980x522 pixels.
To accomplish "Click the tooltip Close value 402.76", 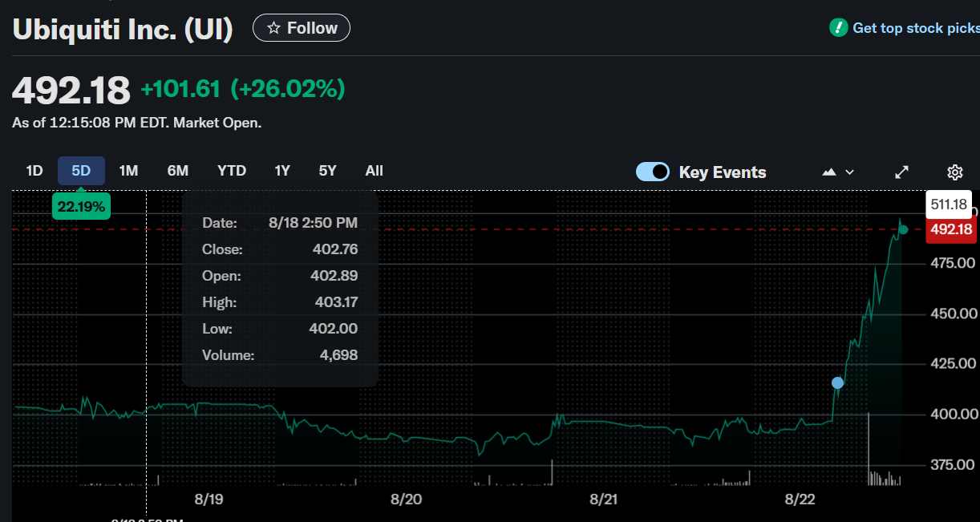I will (x=335, y=249).
